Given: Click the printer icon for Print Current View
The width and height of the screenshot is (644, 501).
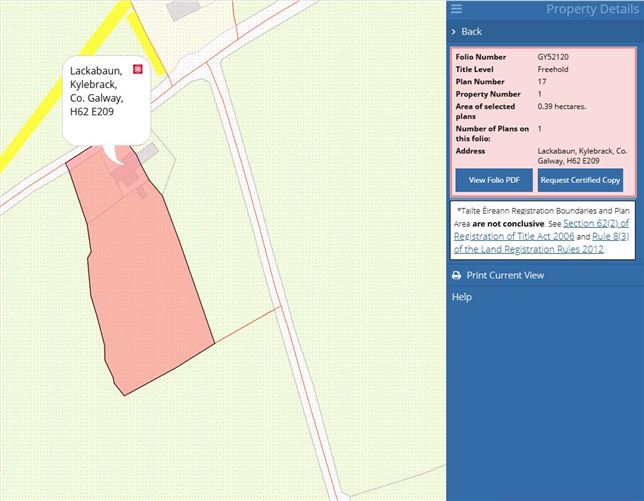Looking at the screenshot, I should pos(456,275).
